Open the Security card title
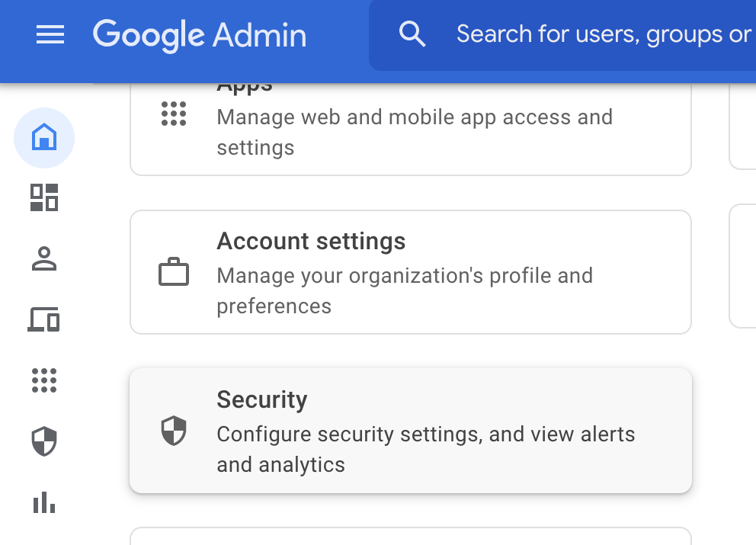The image size is (756, 545). click(x=262, y=399)
